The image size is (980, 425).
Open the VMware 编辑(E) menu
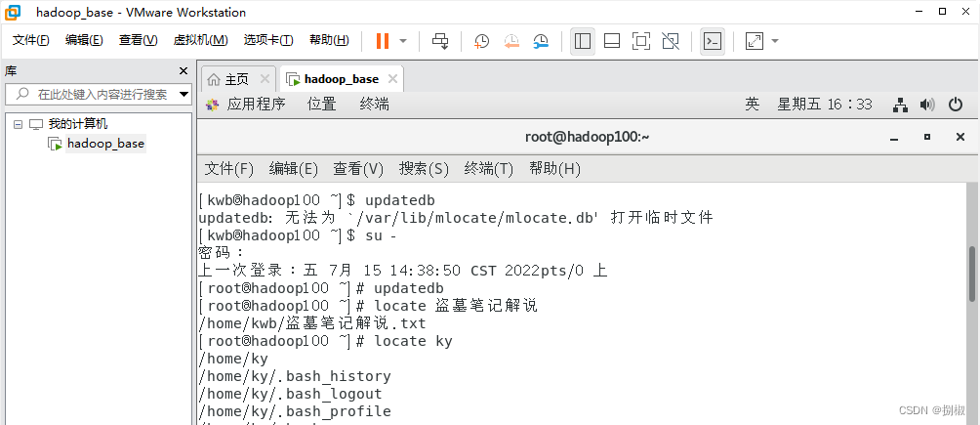[x=84, y=40]
